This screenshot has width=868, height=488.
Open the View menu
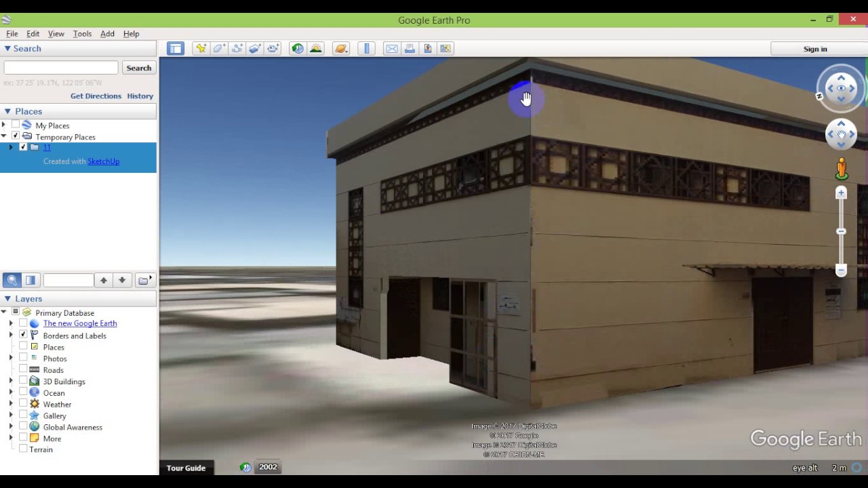click(x=56, y=33)
